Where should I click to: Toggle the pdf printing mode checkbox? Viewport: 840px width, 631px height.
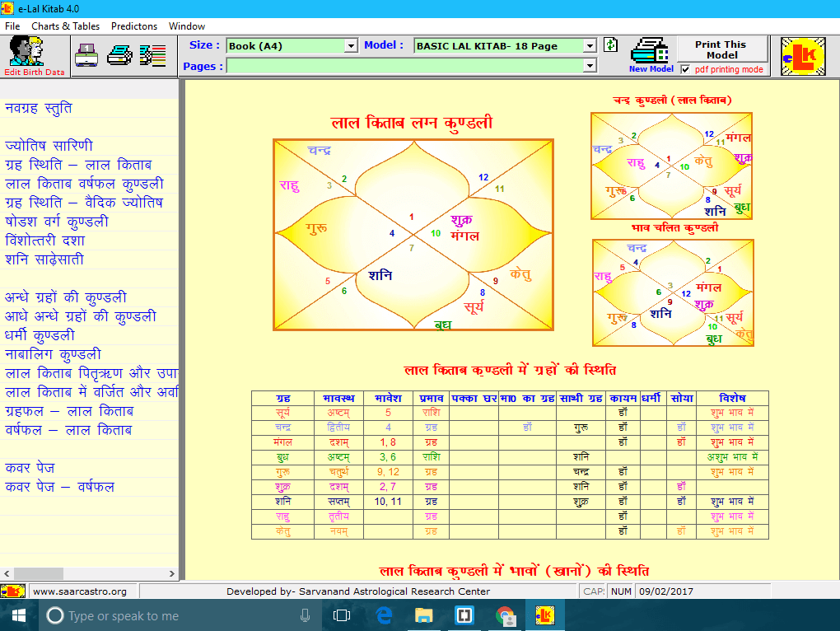pos(685,69)
